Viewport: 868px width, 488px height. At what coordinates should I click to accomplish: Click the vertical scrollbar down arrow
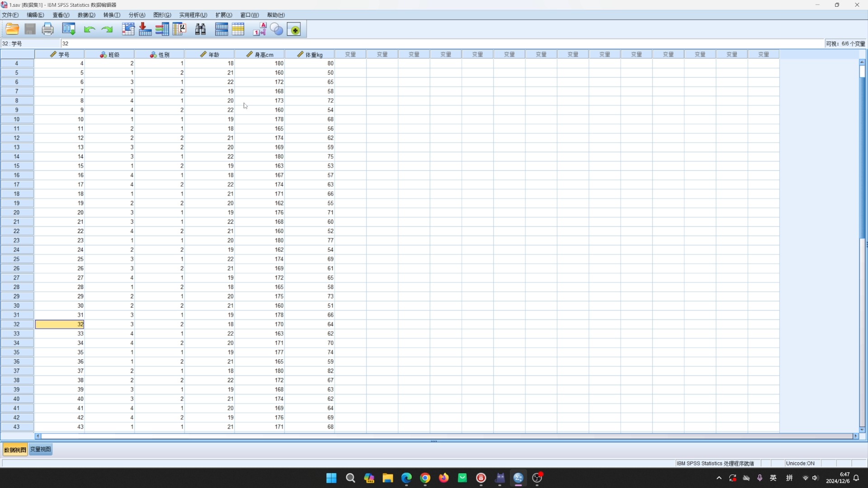(x=862, y=430)
